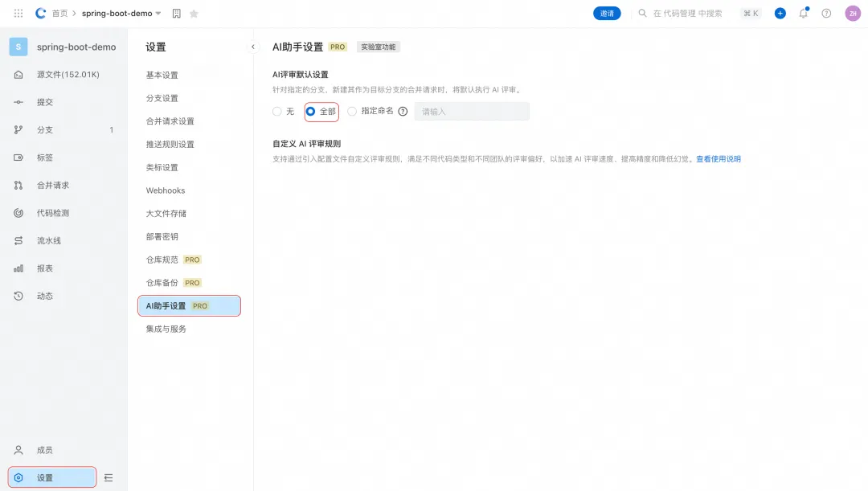Open the 查看使用说明 link
The image size is (868, 491).
coord(718,159)
